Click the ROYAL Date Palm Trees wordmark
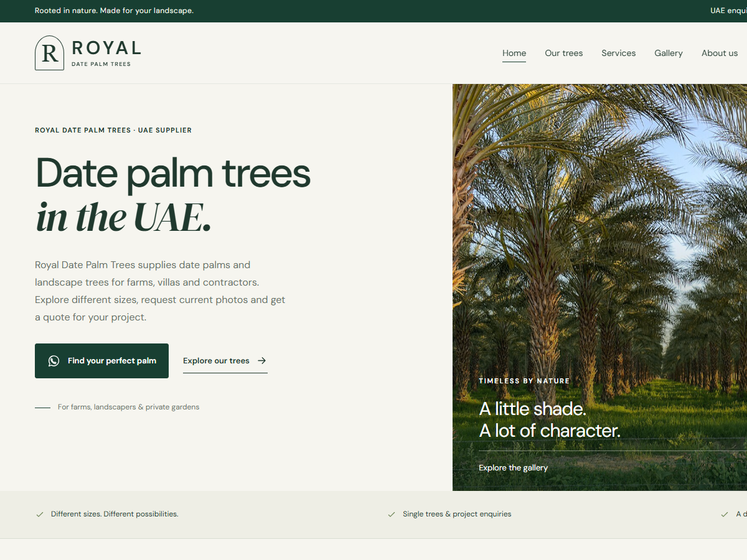 (x=106, y=53)
